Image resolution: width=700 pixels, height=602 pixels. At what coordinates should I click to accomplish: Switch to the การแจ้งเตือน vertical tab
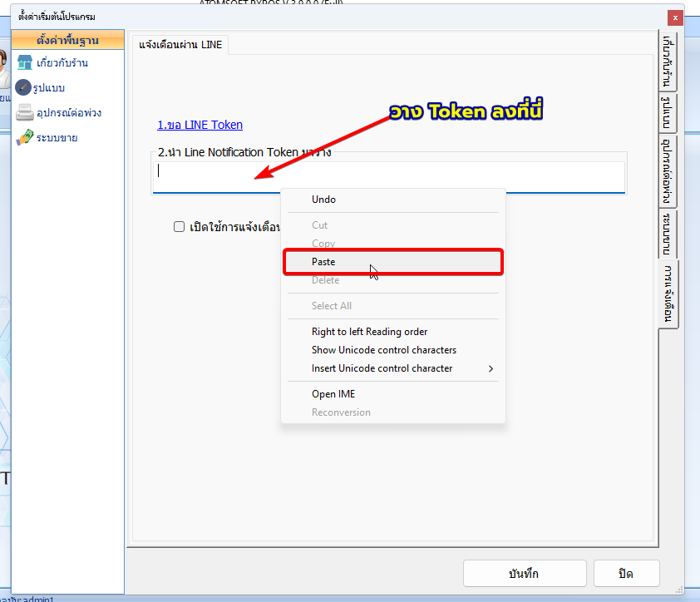point(668,294)
